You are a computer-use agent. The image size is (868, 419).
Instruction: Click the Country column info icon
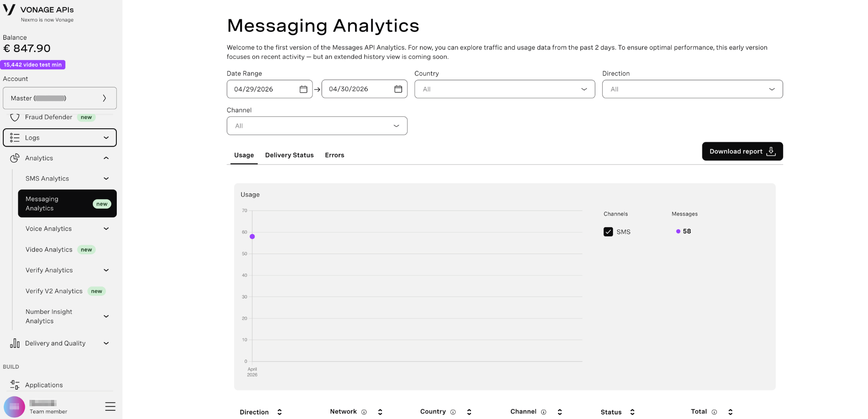point(453,412)
